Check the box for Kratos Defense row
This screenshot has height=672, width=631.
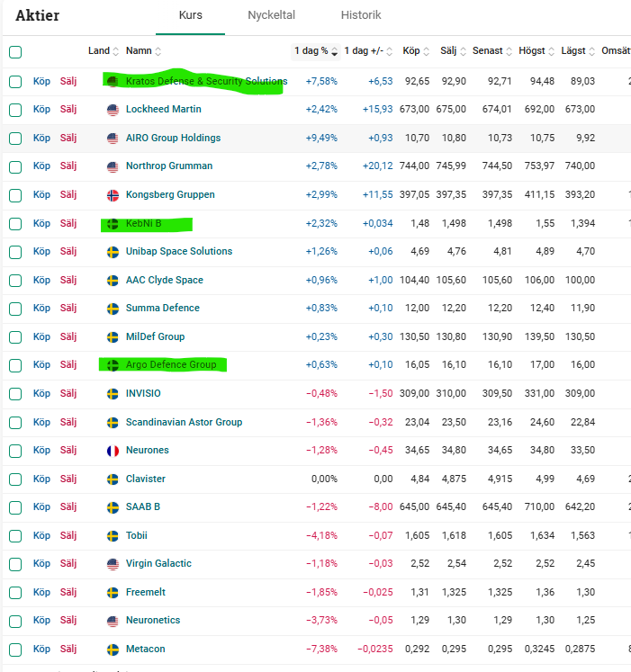pyautogui.click(x=15, y=82)
